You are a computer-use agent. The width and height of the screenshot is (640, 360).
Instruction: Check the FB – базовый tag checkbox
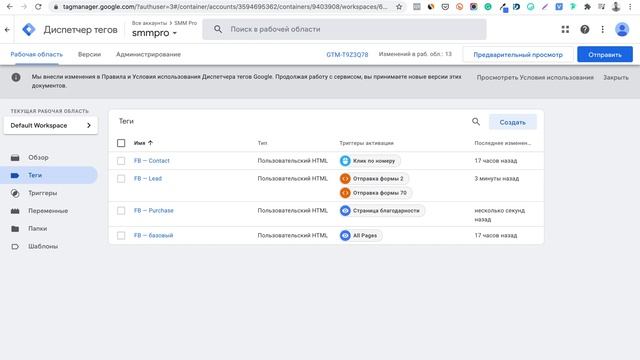click(x=121, y=236)
